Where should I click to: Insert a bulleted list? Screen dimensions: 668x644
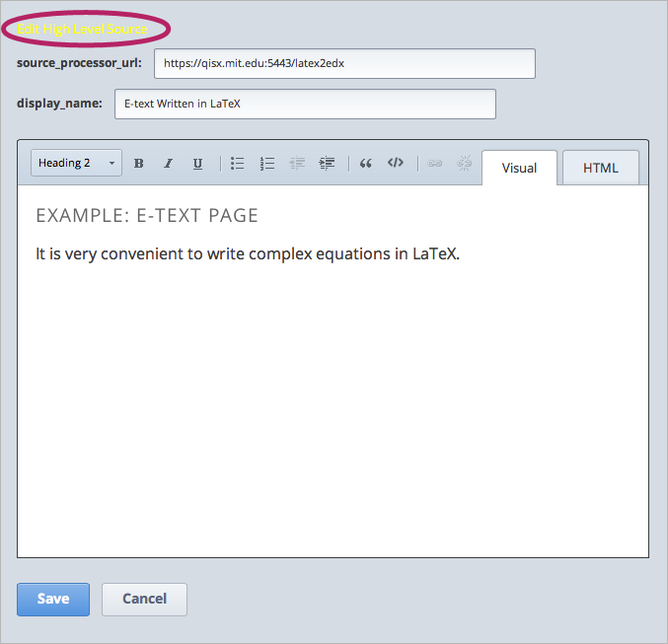(237, 164)
